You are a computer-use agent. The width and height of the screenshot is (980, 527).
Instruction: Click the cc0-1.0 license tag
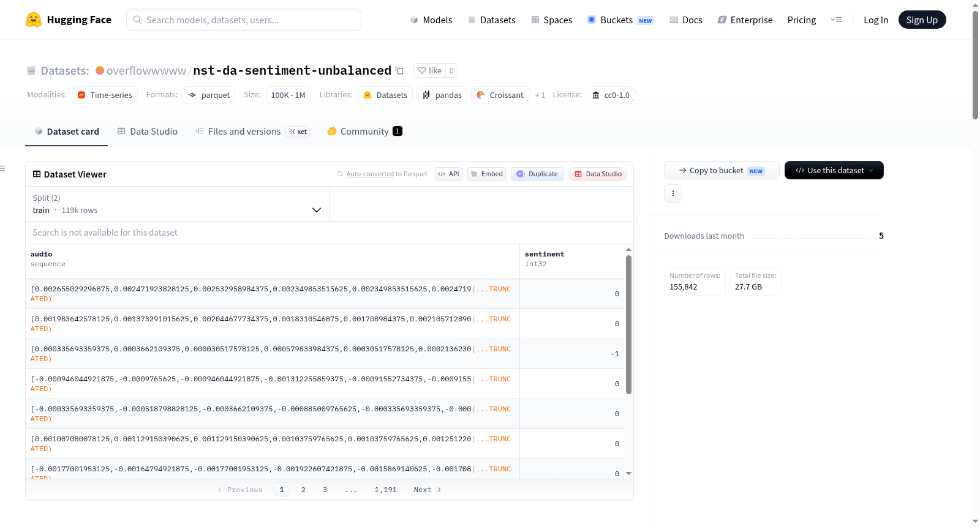click(x=611, y=95)
